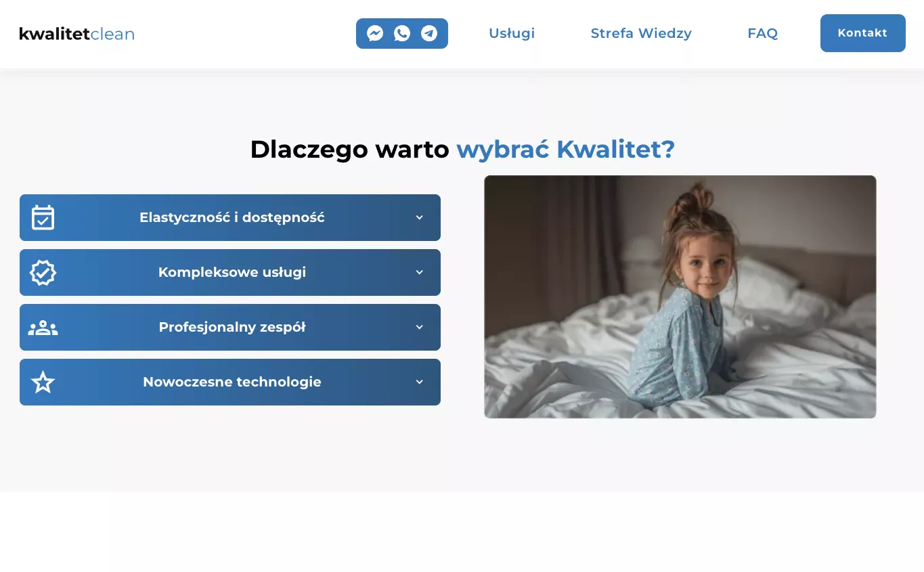Viewport: 924px width, 572px height.
Task: Click the Kontakt button
Action: (863, 33)
